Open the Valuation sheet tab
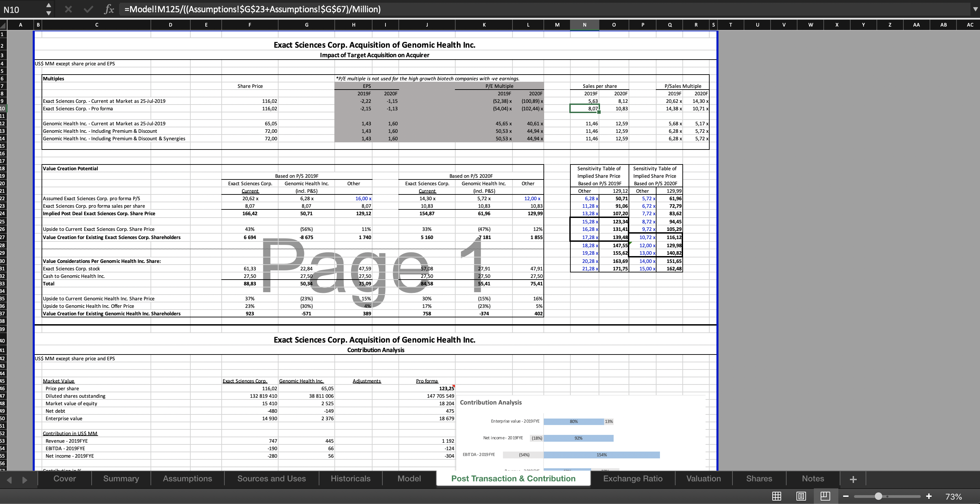This screenshot has width=980, height=504. pyautogui.click(x=704, y=478)
